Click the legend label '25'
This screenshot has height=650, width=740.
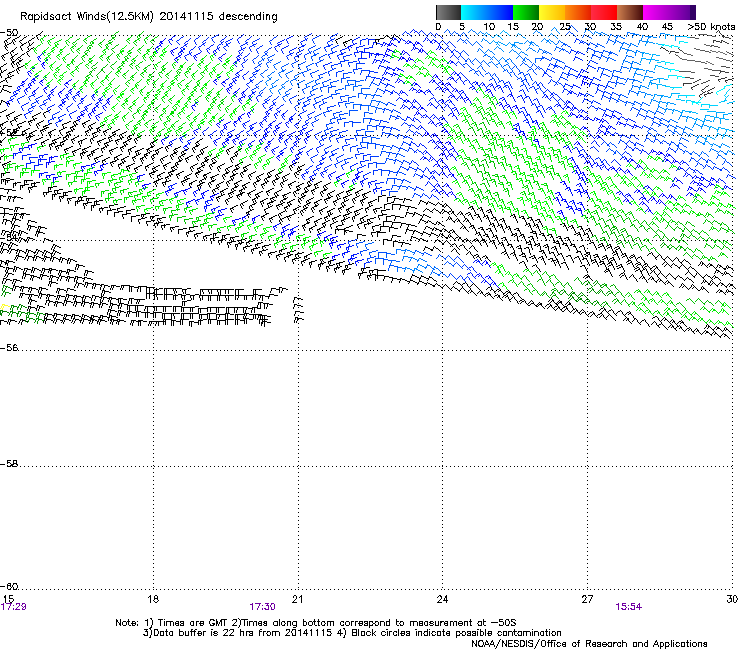[565, 27]
